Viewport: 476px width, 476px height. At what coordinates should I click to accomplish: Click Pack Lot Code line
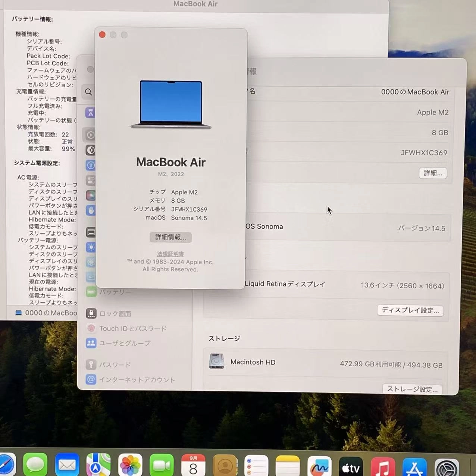[48, 56]
